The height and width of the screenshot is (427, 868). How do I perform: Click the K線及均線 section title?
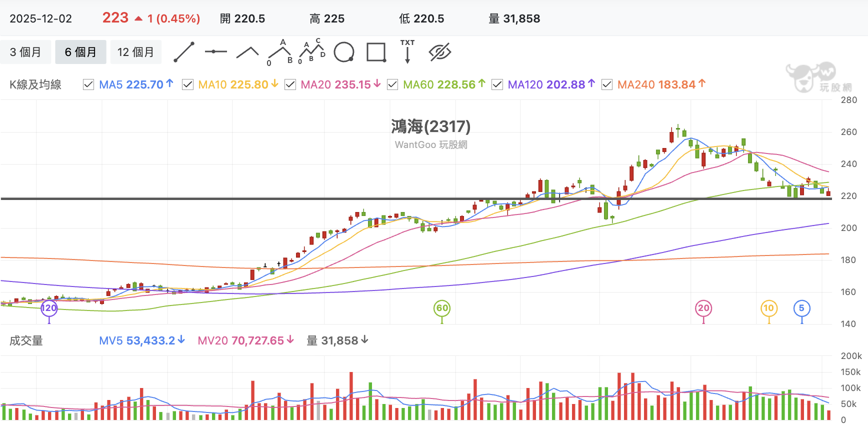click(35, 84)
